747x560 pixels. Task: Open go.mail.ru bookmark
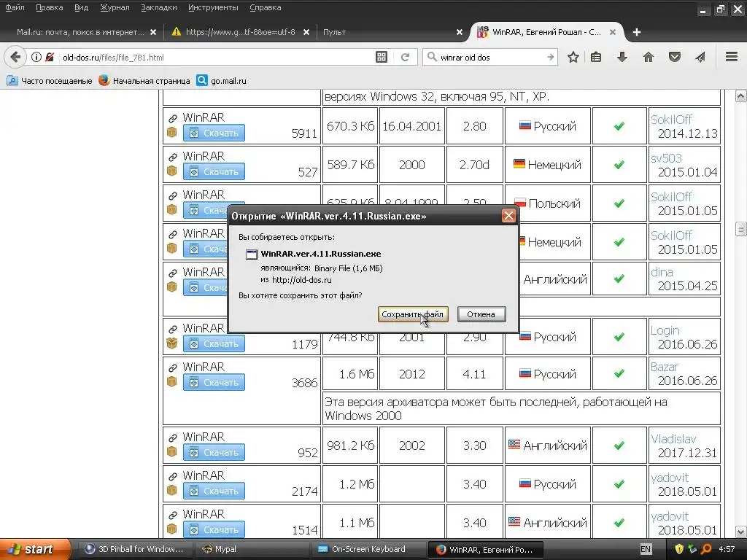point(222,80)
